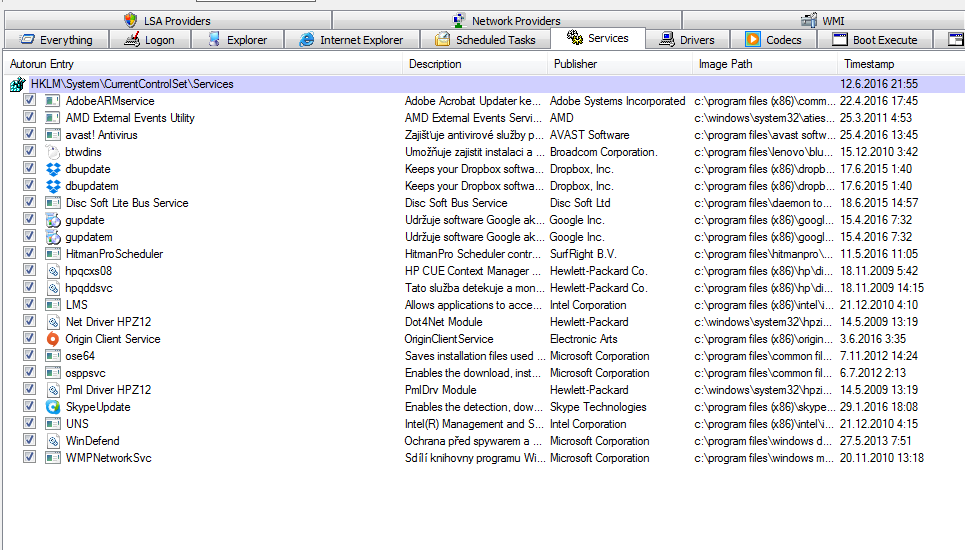The height and width of the screenshot is (550, 965).
Task: Switch to the Codecs tab
Action: [774, 40]
